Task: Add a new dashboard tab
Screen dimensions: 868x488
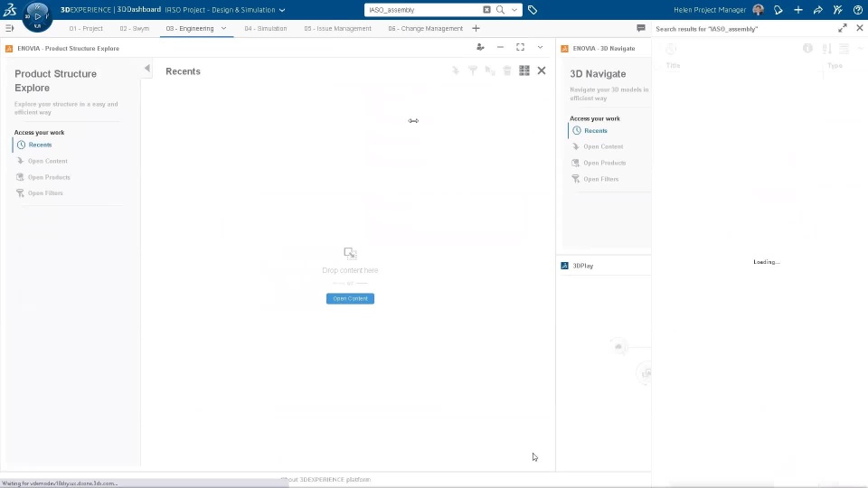Action: [476, 28]
